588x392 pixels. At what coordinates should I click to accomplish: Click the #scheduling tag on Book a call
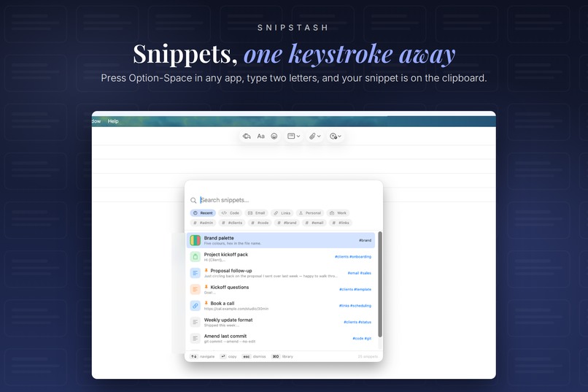pos(360,306)
